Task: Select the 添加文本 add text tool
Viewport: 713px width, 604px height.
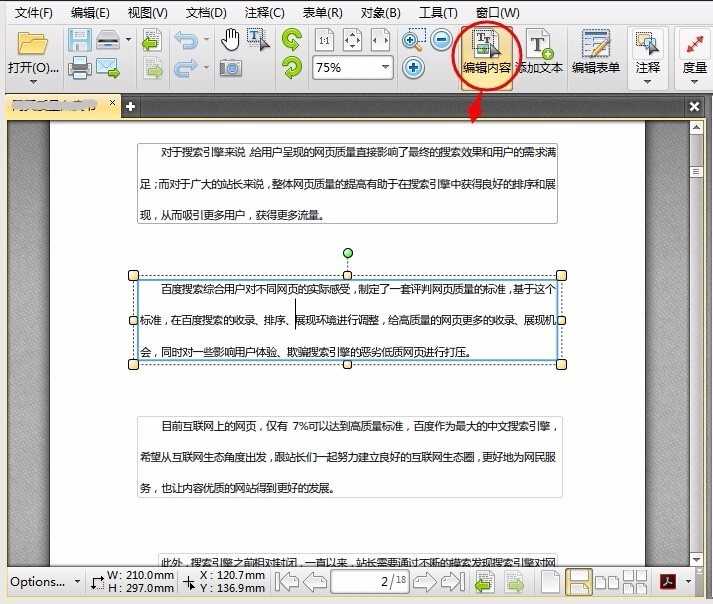Action: point(541,52)
